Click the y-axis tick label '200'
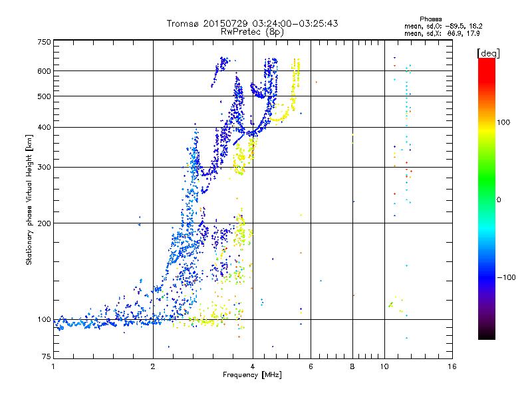The width and height of the screenshot is (532, 399). [x=44, y=223]
